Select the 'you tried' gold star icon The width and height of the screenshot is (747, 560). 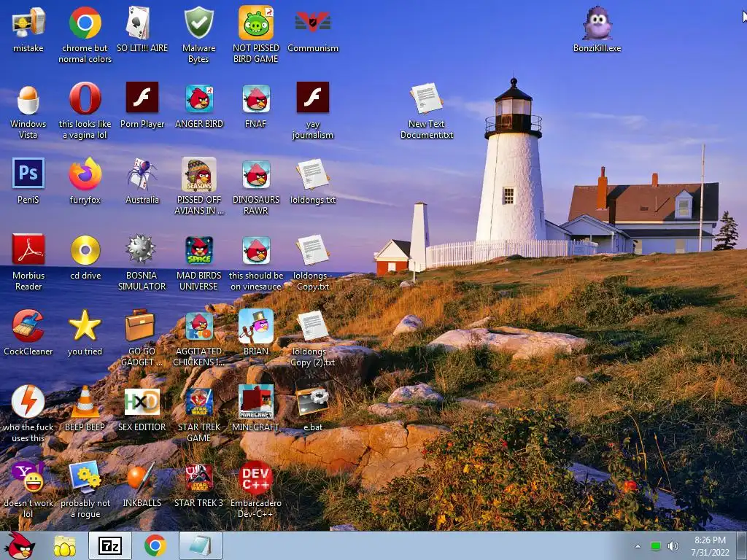[x=85, y=325]
